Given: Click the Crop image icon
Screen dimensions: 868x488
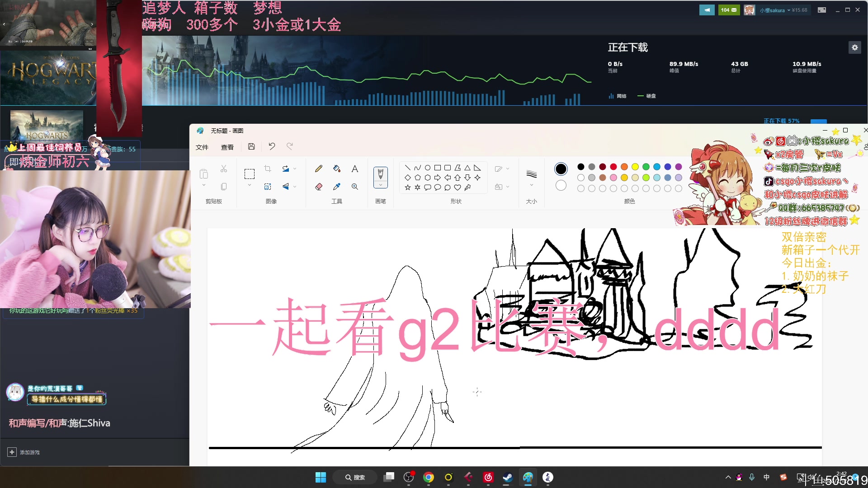Looking at the screenshot, I should [268, 169].
